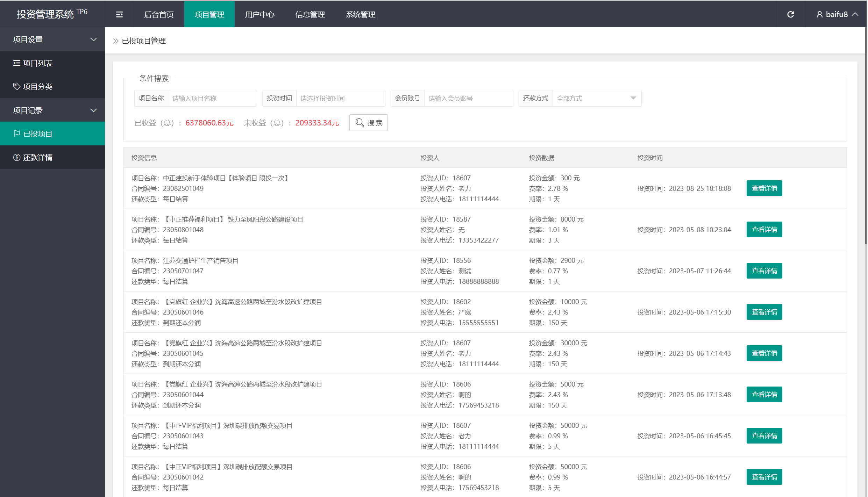Click the user avatar icon beside baifu8

tap(819, 14)
